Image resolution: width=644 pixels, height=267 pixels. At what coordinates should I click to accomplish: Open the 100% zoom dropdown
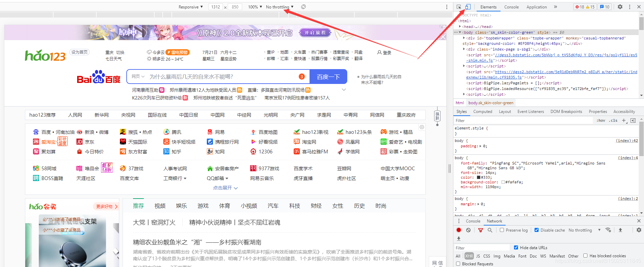(255, 7)
